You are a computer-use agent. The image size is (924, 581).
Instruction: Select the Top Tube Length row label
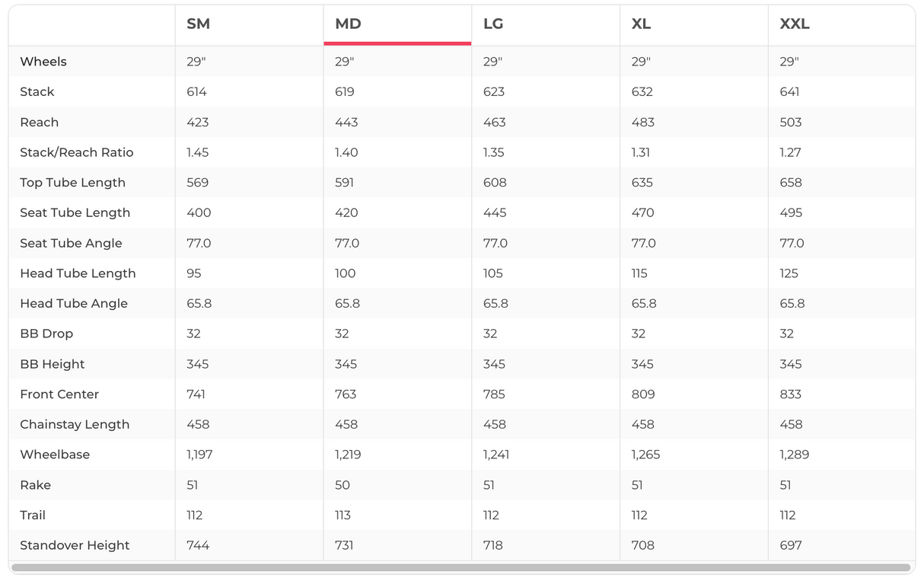pos(73,183)
